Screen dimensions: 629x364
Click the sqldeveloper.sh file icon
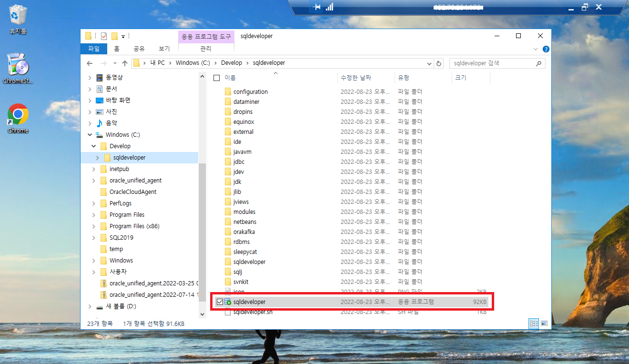[228, 312]
